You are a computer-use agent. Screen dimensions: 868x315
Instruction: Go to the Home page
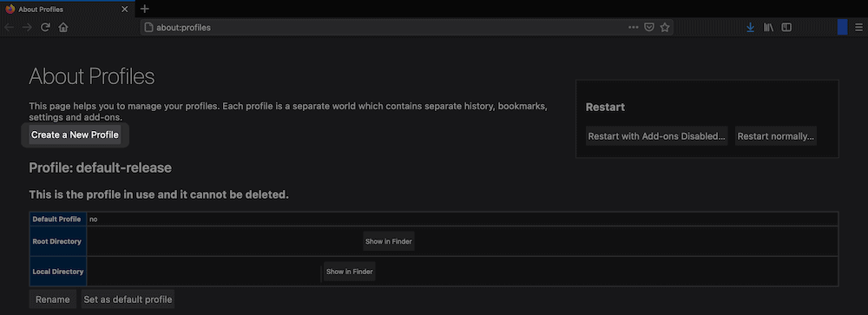pos(63,27)
